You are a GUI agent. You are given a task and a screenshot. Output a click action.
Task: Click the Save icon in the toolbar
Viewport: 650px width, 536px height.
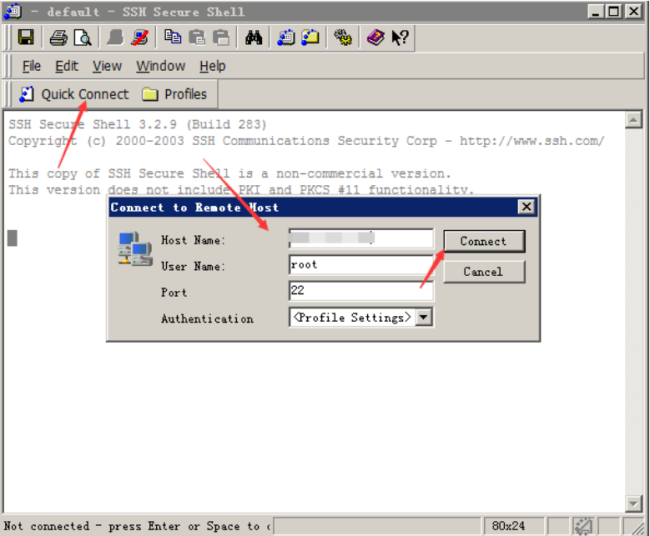click(26, 38)
